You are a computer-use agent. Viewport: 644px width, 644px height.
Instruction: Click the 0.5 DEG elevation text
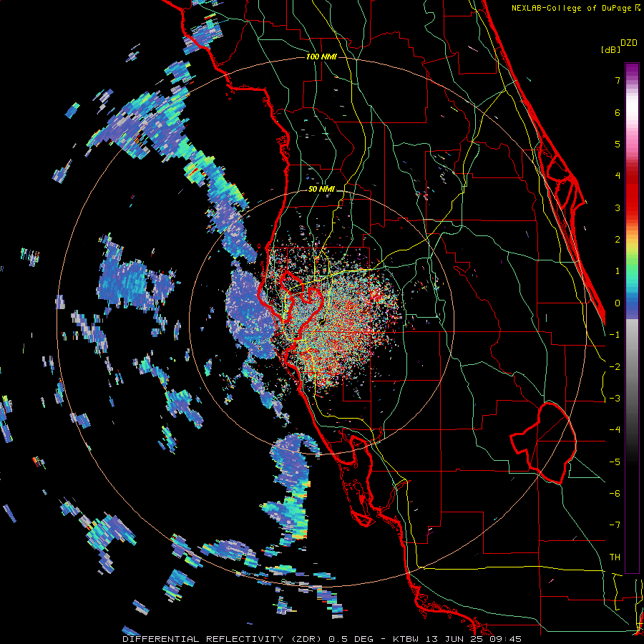point(351,639)
